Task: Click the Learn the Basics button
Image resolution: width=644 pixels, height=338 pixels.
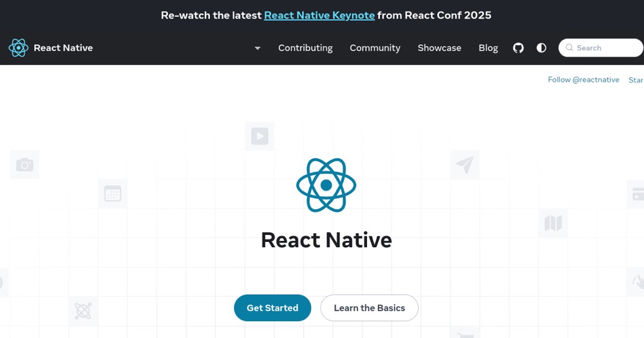Action: pyautogui.click(x=369, y=308)
